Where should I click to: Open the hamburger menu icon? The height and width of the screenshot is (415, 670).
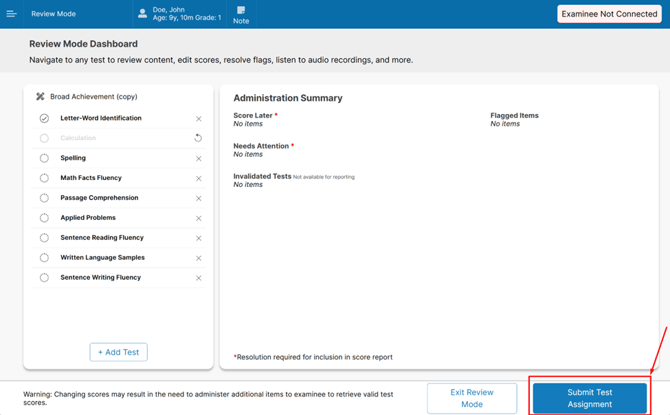click(x=12, y=14)
